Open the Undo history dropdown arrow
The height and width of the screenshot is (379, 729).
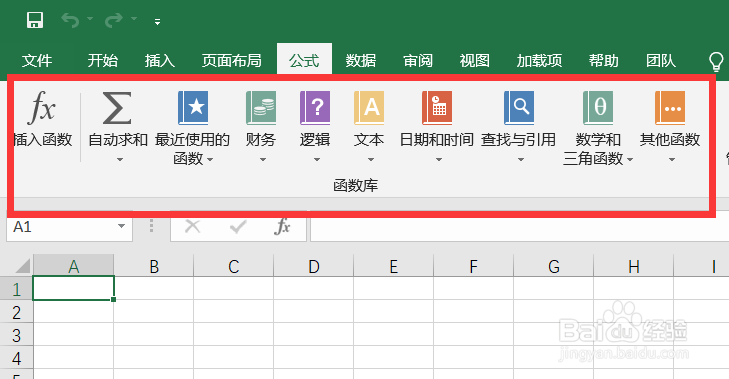pyautogui.click(x=90, y=19)
